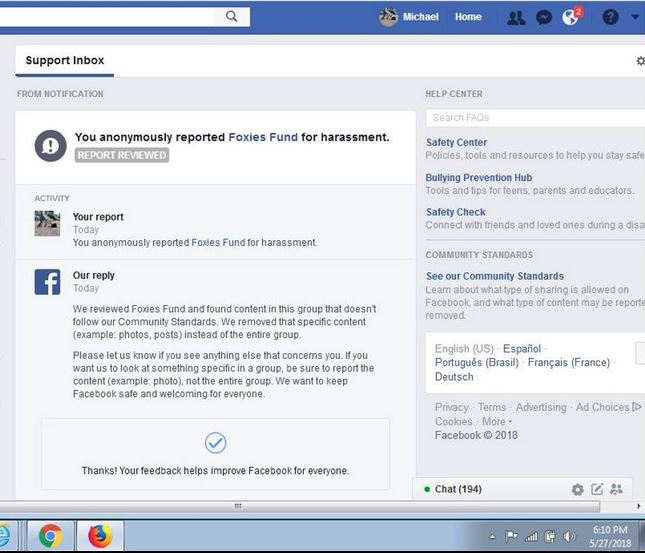Viewport: 645px width, 553px height.
Task: Switch language to Español
Action: point(522,349)
